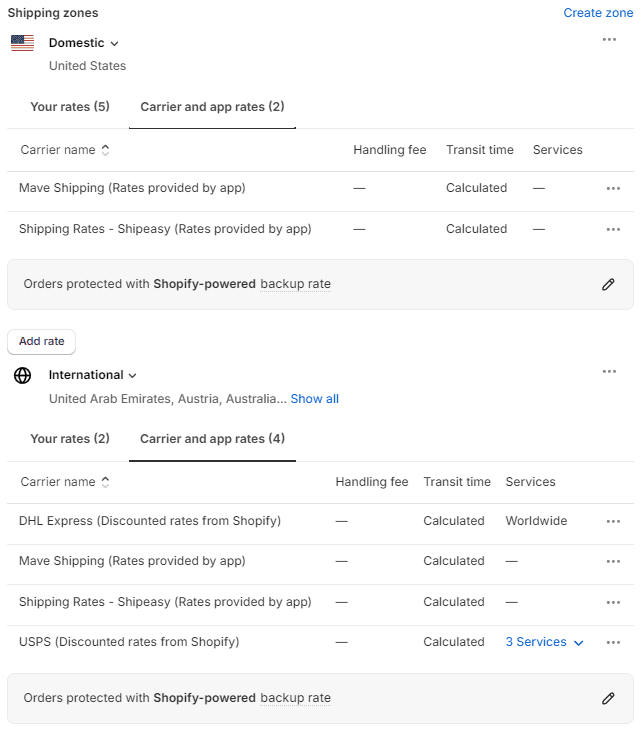Select USPS carrier name
The image size is (643, 732).
coord(129,642)
